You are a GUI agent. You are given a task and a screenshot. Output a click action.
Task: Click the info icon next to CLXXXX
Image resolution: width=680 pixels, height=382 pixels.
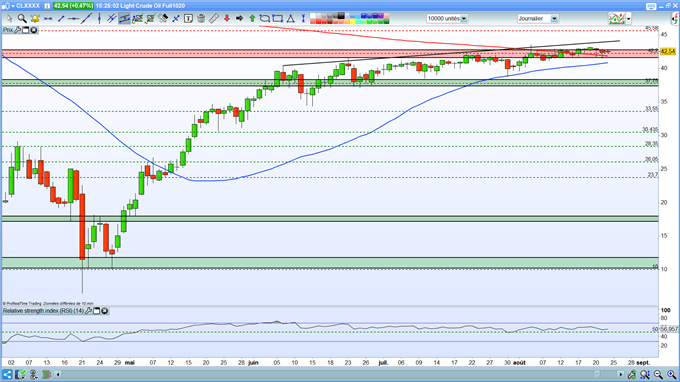[47, 6]
